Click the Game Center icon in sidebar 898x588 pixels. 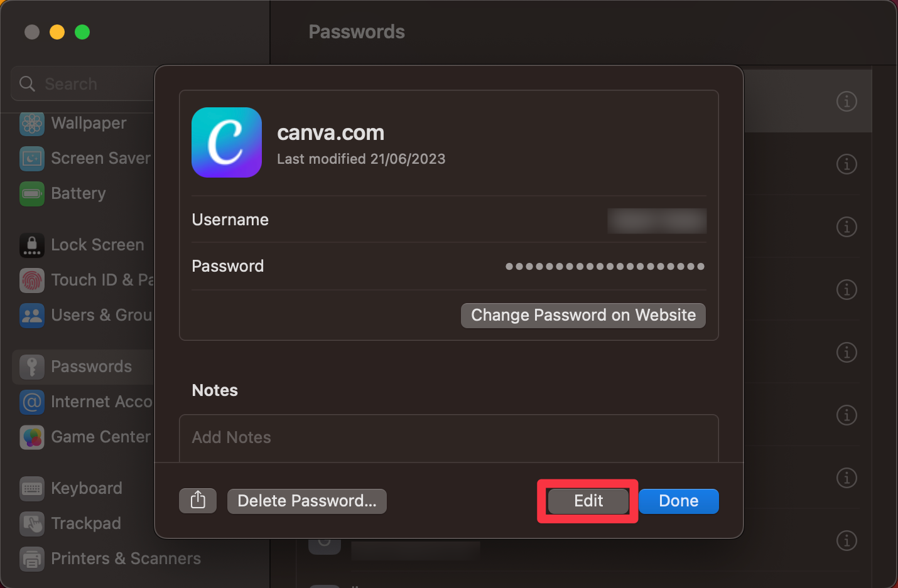(32, 437)
